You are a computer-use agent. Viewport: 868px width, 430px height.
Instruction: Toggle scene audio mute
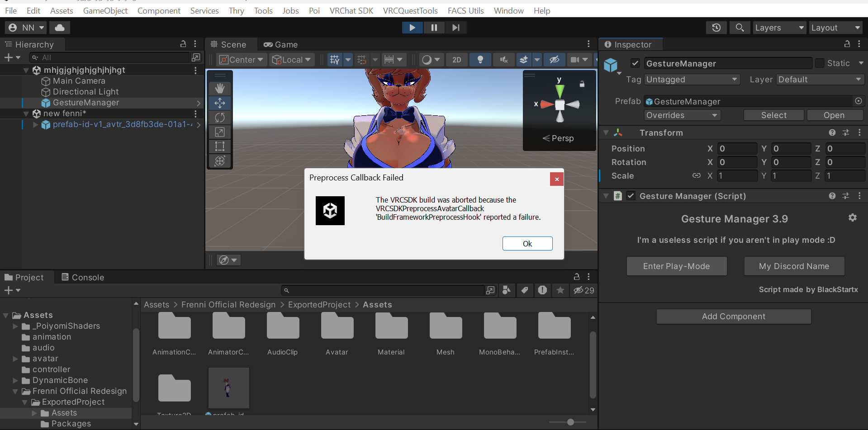504,60
